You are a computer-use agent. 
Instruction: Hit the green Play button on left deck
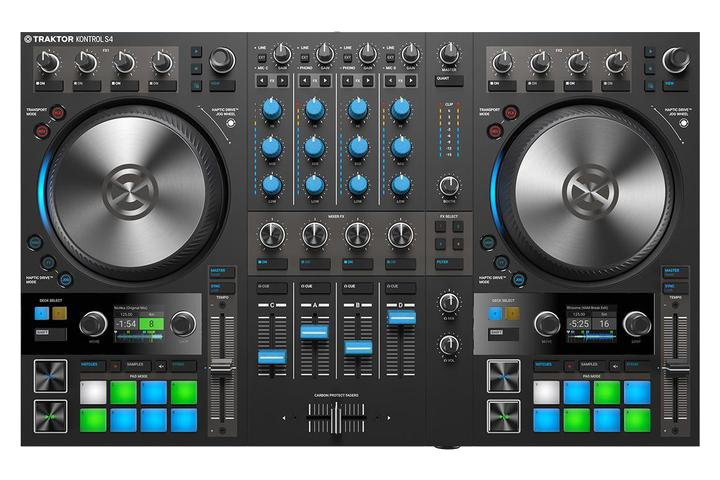coord(51,416)
